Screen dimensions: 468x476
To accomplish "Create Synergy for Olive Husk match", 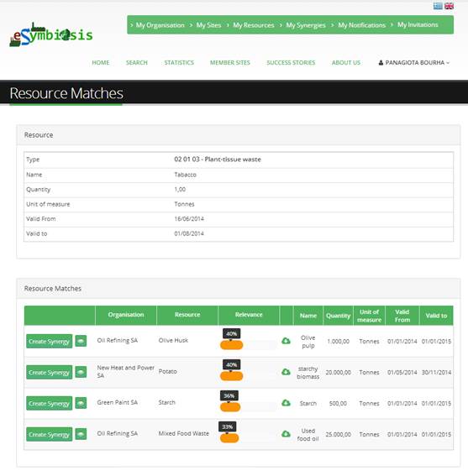I will [x=50, y=341].
